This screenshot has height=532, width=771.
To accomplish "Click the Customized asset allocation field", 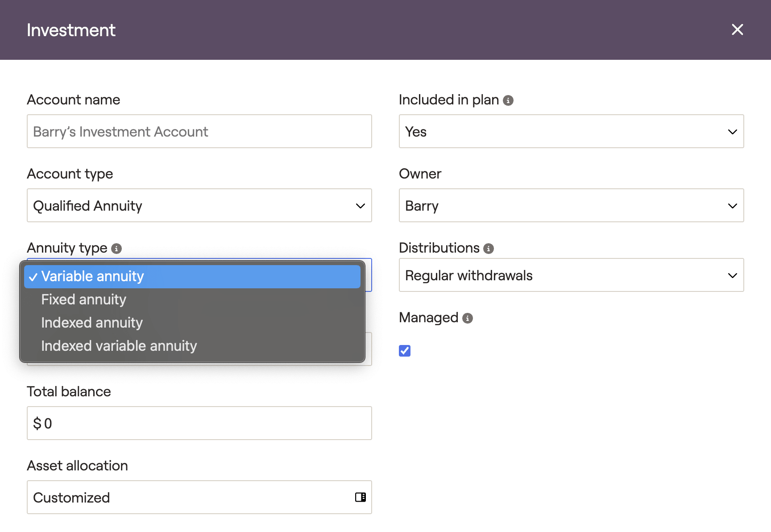I will (187, 497).
